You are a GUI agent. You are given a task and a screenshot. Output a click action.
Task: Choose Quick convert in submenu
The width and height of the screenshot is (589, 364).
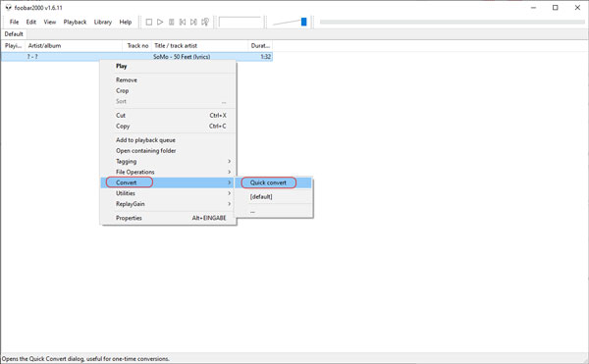(x=274, y=182)
